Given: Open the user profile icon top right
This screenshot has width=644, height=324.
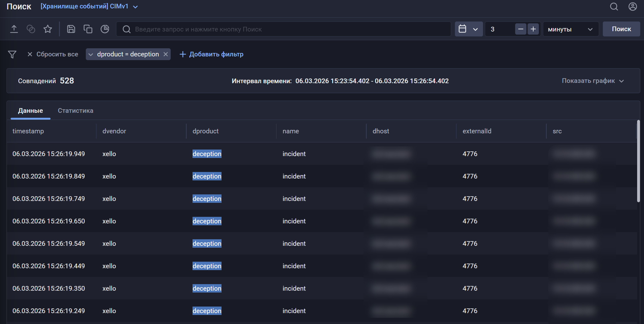Looking at the screenshot, I should tap(632, 6).
